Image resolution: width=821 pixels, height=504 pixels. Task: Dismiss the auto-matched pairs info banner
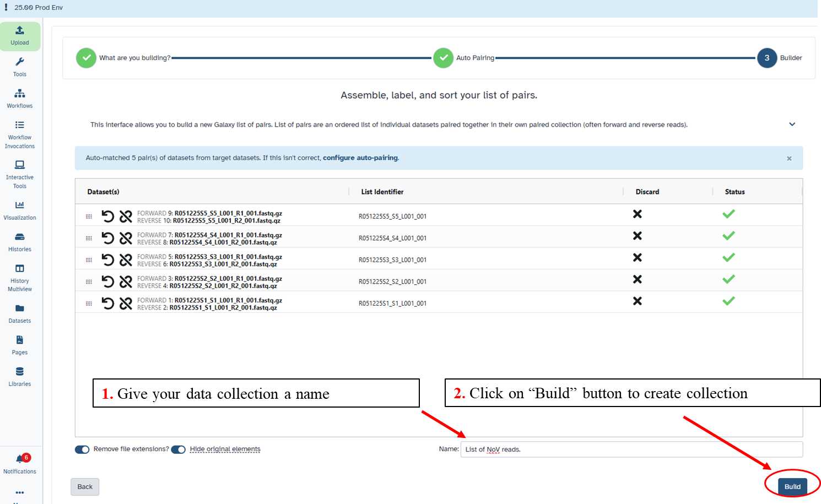click(x=789, y=159)
